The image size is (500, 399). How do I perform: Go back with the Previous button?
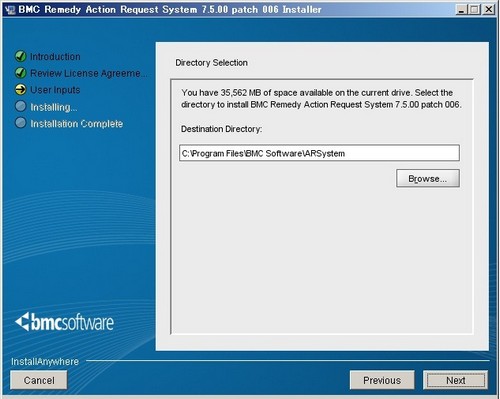pos(382,380)
